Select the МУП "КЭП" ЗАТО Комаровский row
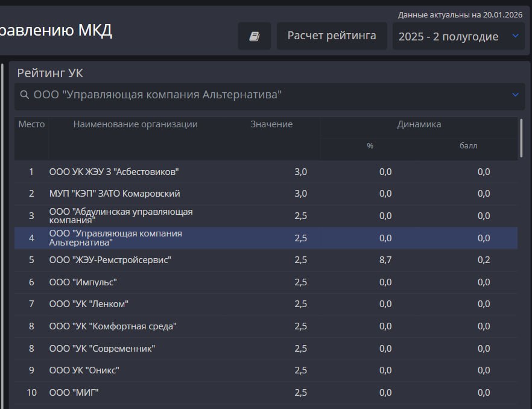Screen dimensions: 532x409 click(x=115, y=194)
